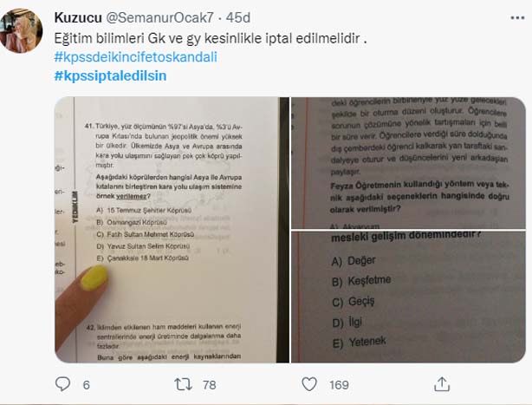Visit the @SemanurOcak7 handle link

click(x=159, y=17)
